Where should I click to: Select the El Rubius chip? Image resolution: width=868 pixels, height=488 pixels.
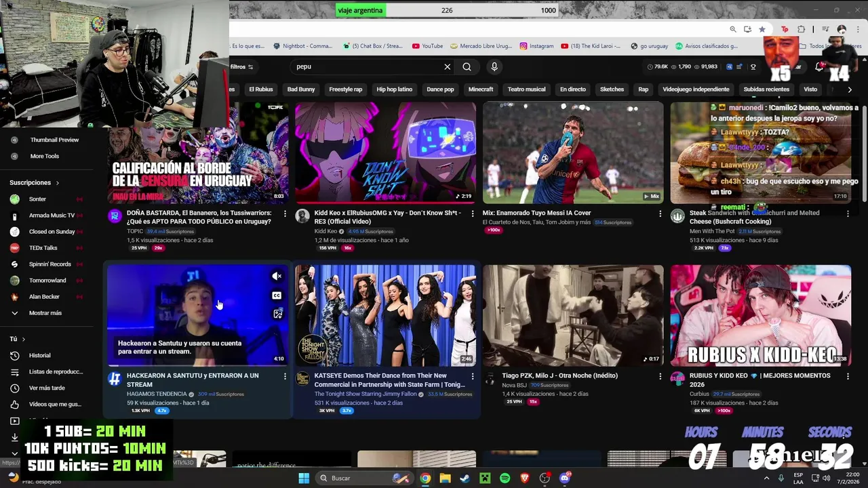(261, 89)
